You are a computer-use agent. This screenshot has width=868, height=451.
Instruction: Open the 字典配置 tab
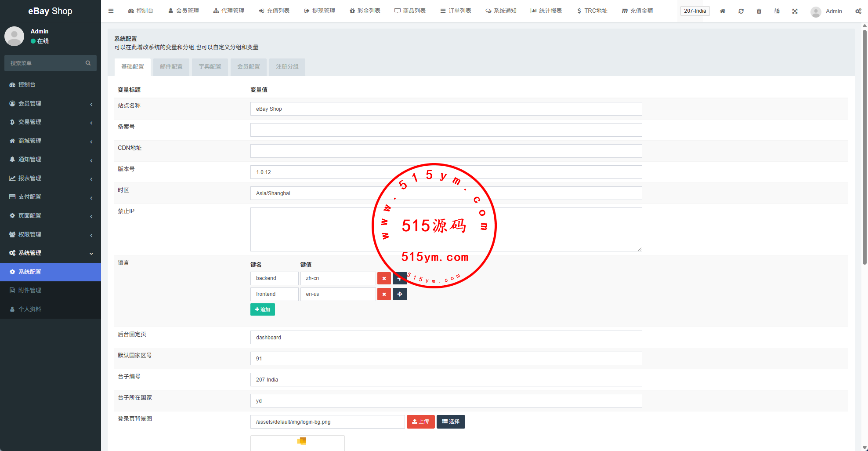click(210, 67)
